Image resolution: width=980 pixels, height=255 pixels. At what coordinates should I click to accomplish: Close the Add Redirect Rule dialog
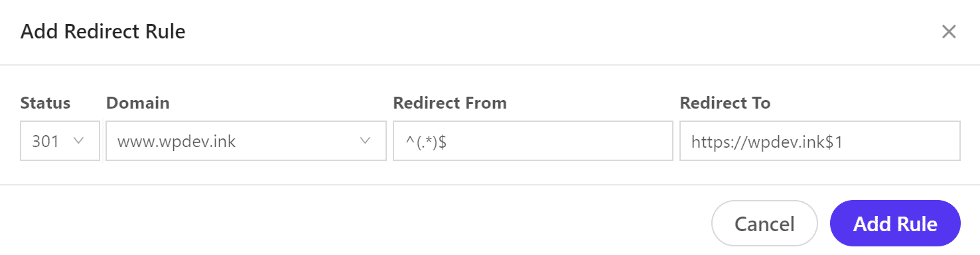pyautogui.click(x=949, y=32)
